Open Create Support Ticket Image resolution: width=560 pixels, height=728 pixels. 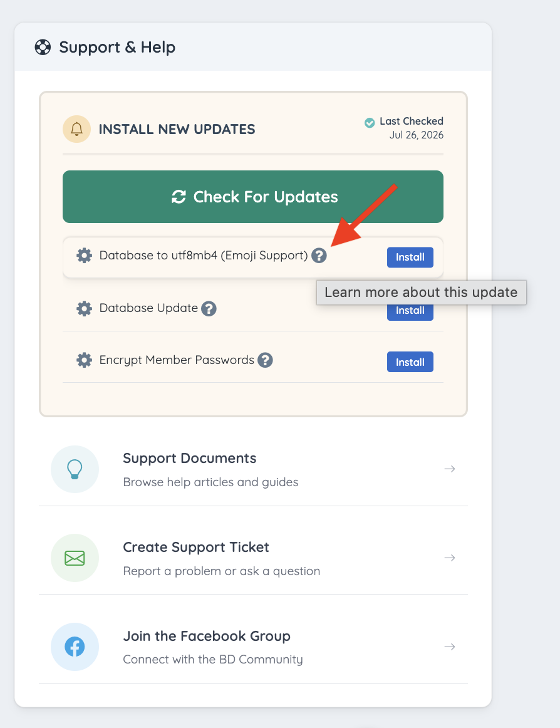[253, 558]
